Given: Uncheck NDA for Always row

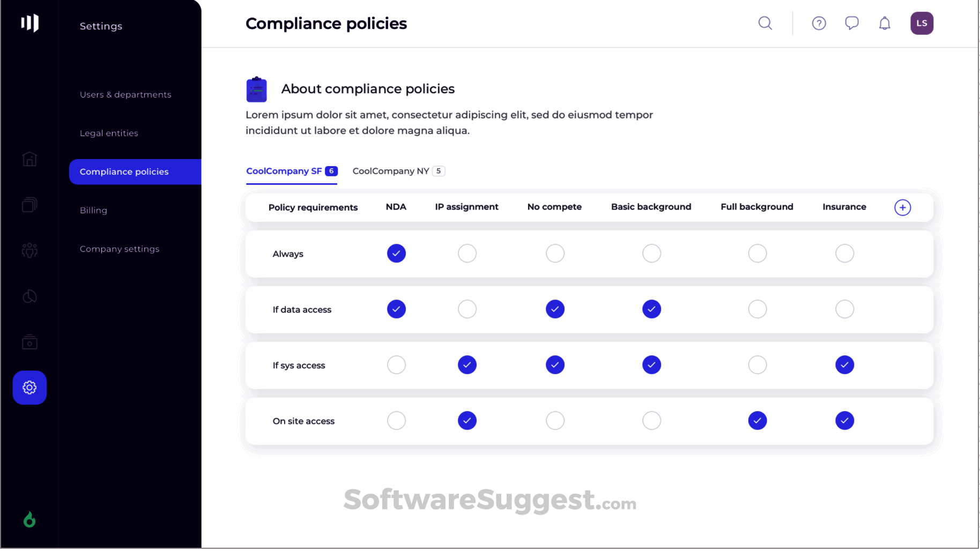Looking at the screenshot, I should [x=396, y=253].
